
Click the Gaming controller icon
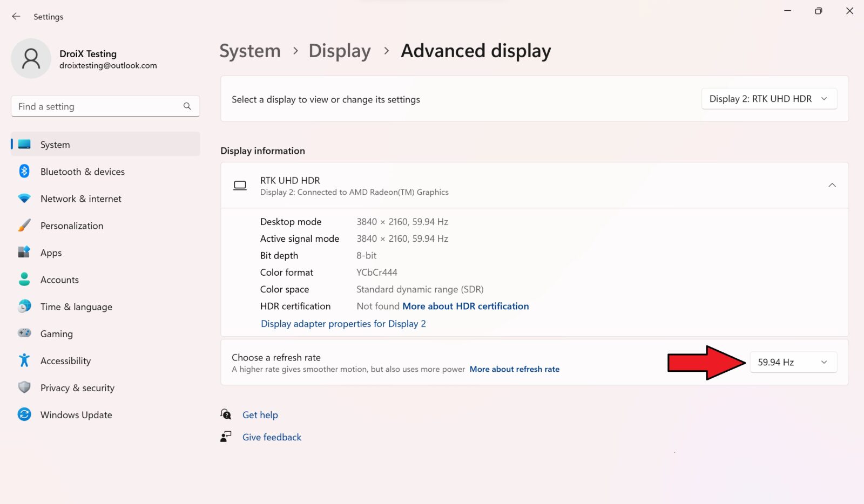[x=24, y=333]
